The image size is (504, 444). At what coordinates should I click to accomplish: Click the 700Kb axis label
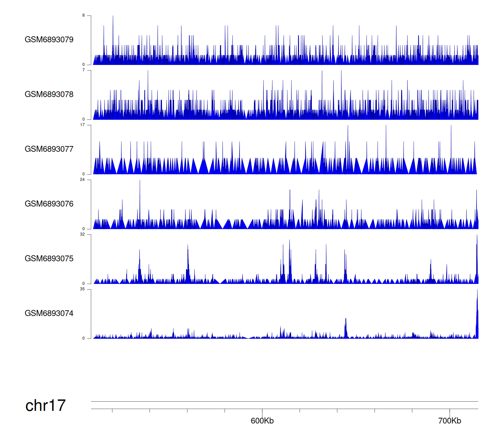pos(450,421)
